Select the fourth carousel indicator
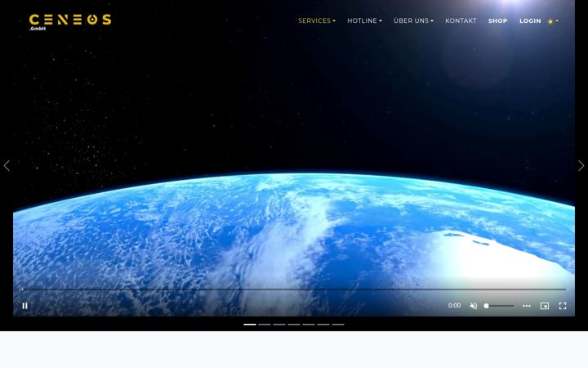588x368 pixels. [x=294, y=324]
